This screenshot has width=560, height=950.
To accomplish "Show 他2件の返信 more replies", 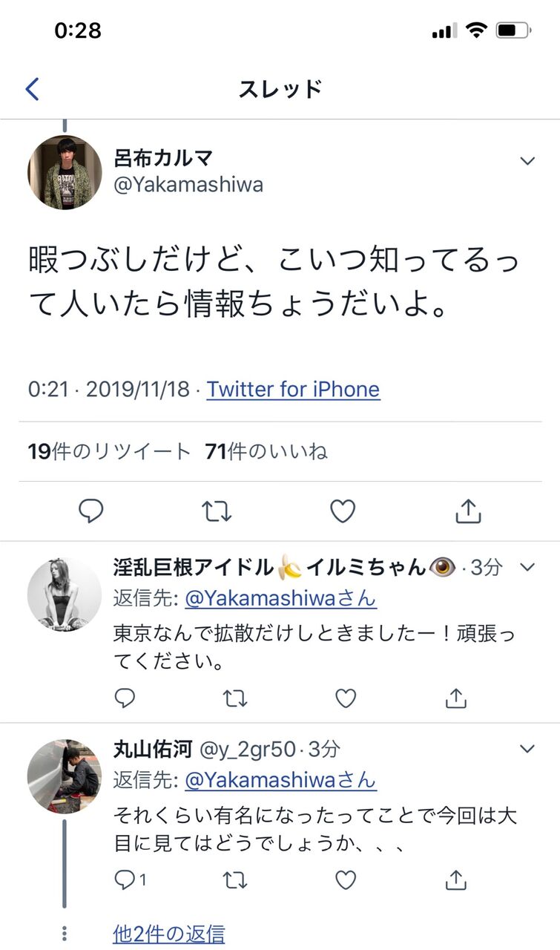I will click(168, 934).
